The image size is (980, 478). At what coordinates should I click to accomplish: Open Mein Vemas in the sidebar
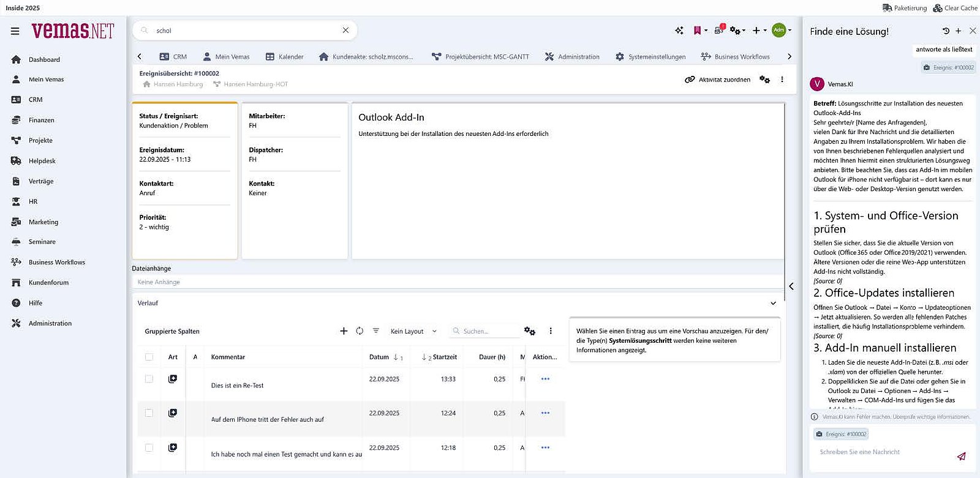click(x=46, y=80)
